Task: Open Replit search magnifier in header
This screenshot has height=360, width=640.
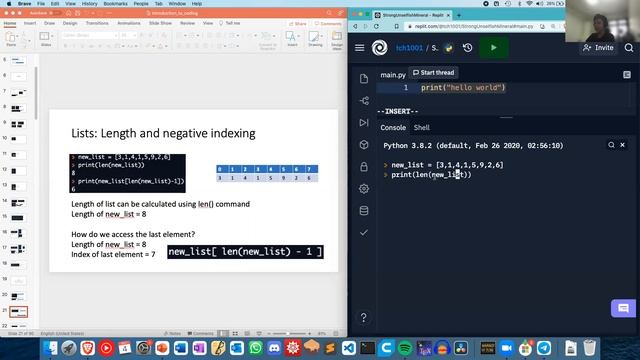Action: (629, 48)
